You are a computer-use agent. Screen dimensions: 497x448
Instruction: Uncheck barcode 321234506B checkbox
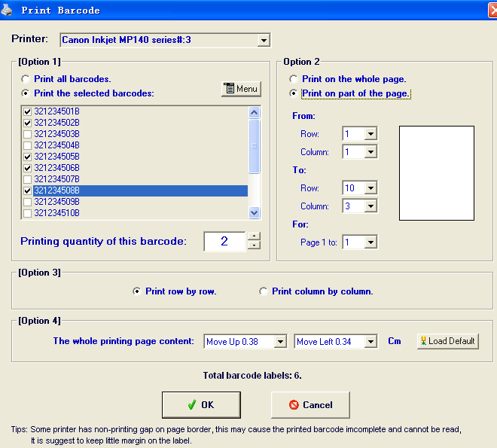(28, 168)
